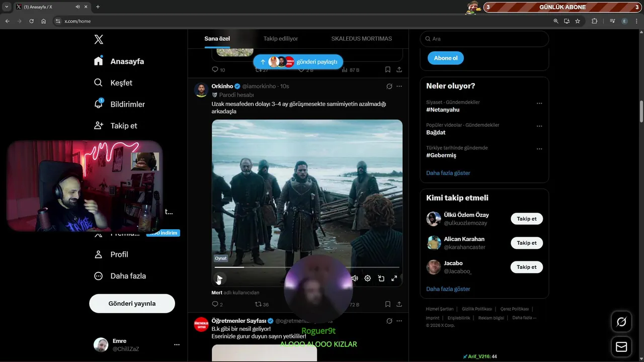Share the Orkinho post
The width and height of the screenshot is (644, 362).
pos(399,304)
